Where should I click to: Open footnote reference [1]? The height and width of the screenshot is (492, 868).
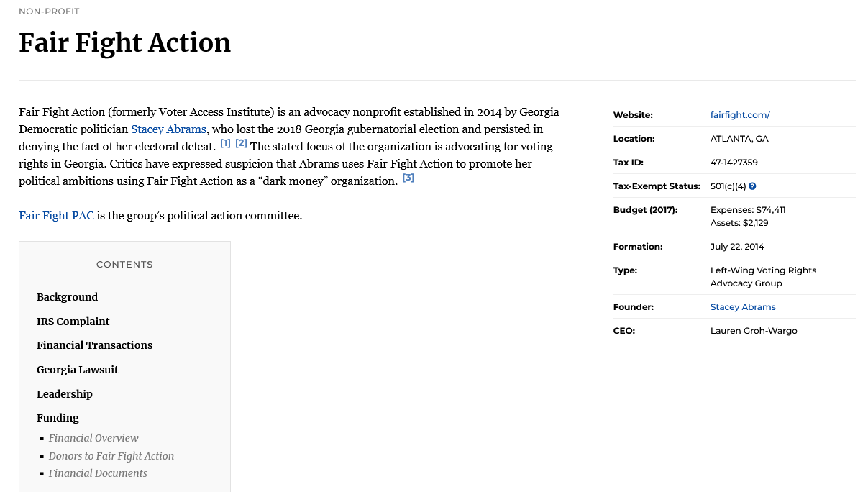(x=225, y=143)
